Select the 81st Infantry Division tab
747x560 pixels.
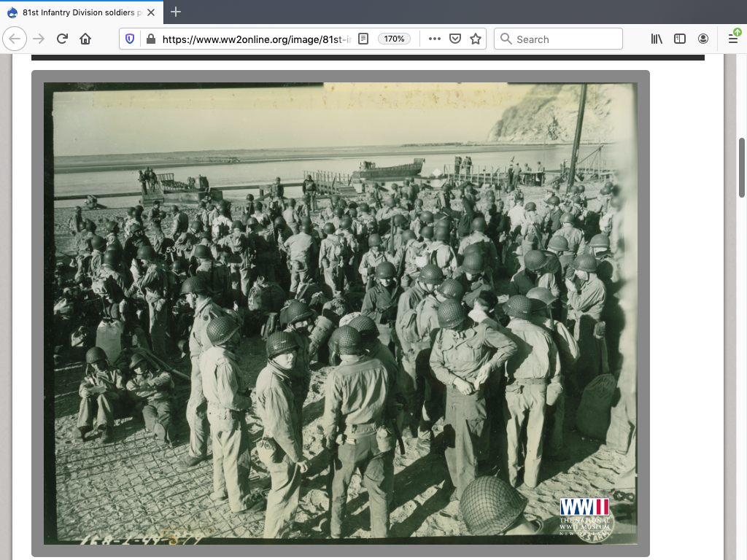73,12
